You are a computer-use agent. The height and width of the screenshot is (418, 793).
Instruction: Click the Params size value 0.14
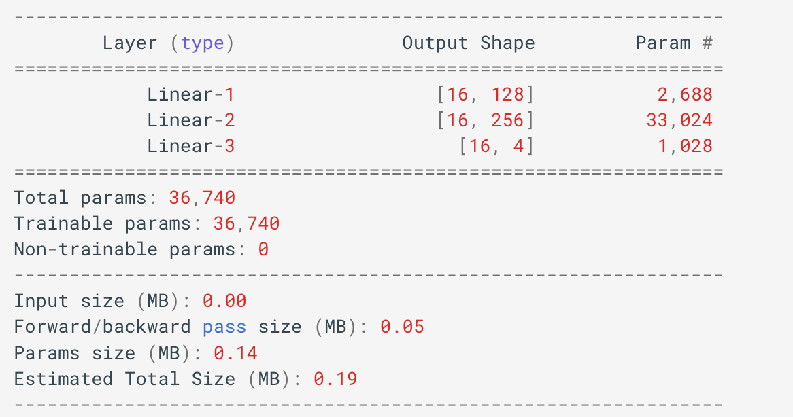pos(224,353)
